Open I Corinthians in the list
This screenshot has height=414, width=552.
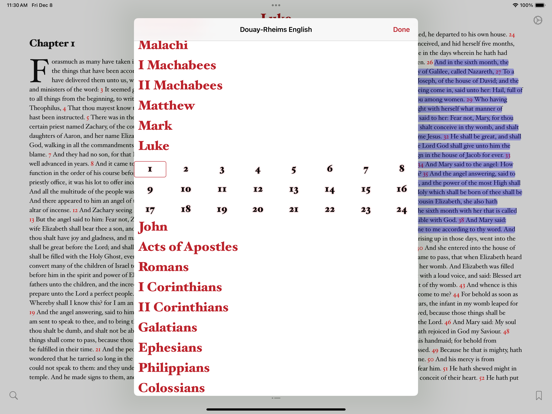(180, 287)
